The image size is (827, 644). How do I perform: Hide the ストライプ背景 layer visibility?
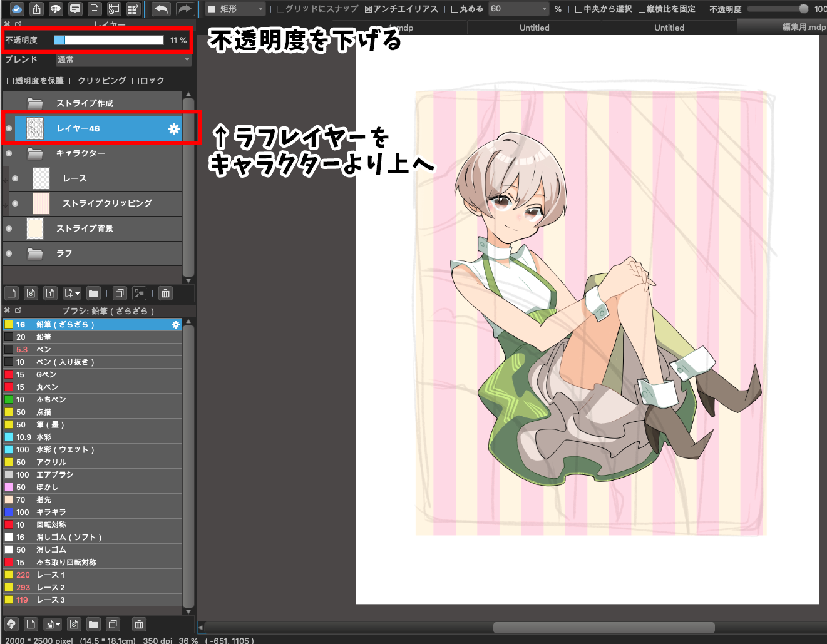[9, 228]
